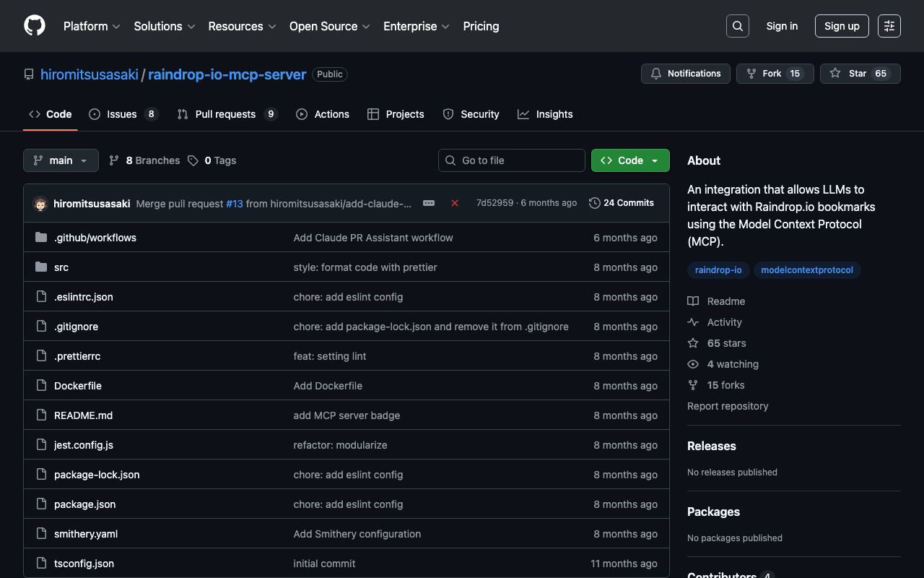Click the GitHub logo icon

[x=35, y=26]
